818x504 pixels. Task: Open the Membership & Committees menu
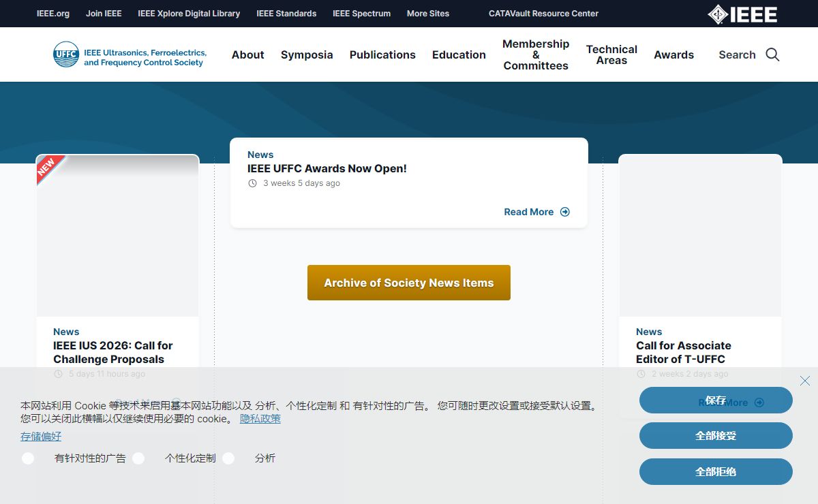coord(536,54)
